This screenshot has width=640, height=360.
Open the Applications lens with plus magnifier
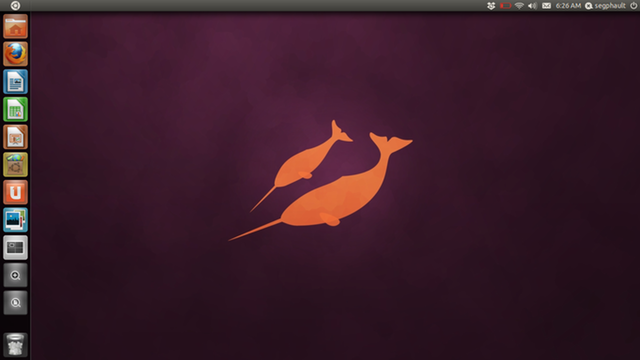[x=16, y=275]
